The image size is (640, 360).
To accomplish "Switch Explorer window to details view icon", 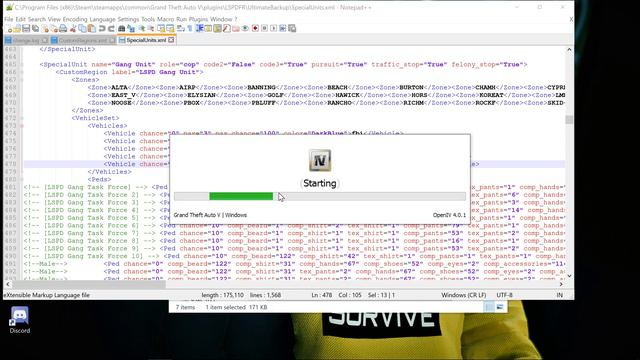I will [489, 307].
